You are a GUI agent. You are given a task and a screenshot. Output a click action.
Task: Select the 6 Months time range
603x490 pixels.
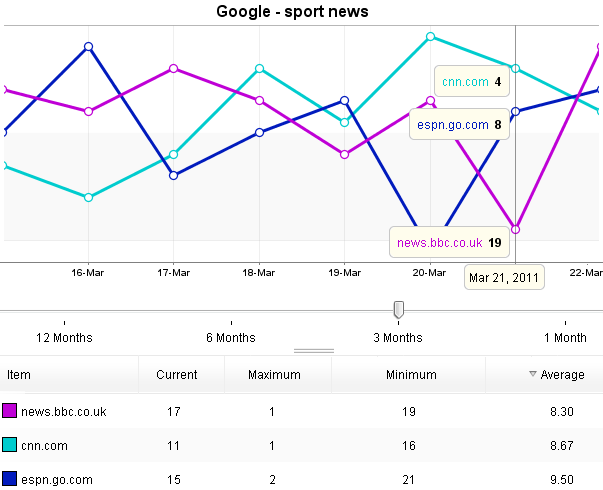pos(231,338)
